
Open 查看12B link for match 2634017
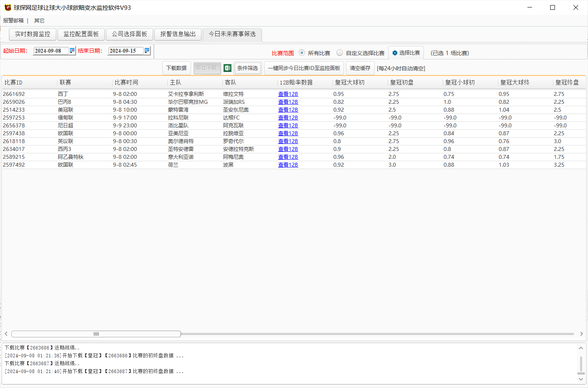coord(288,149)
